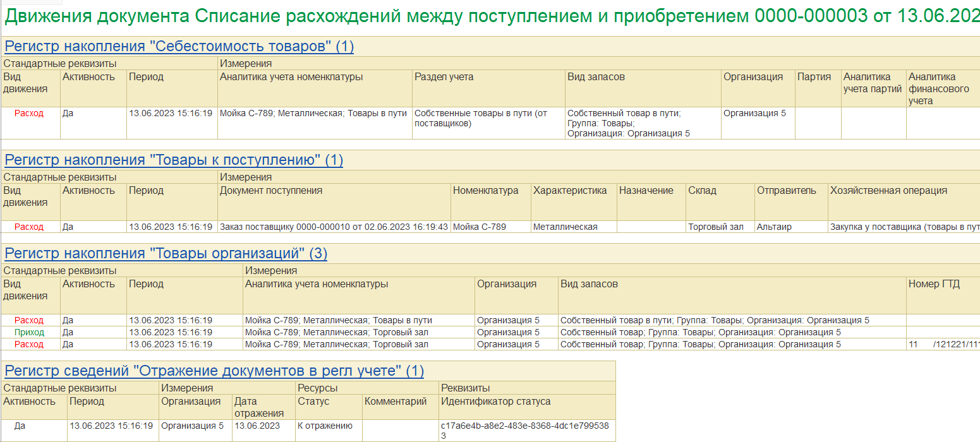Select the "Номер ГТД" column header

point(943,295)
